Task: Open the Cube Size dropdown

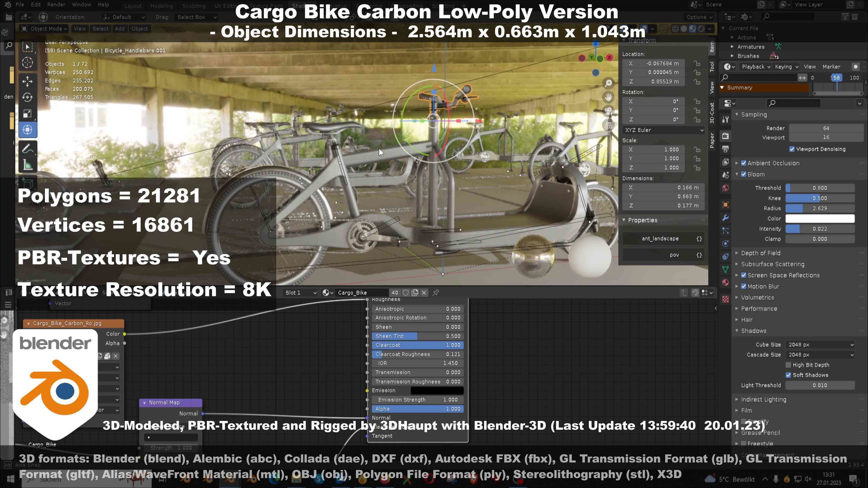Action: click(x=820, y=345)
